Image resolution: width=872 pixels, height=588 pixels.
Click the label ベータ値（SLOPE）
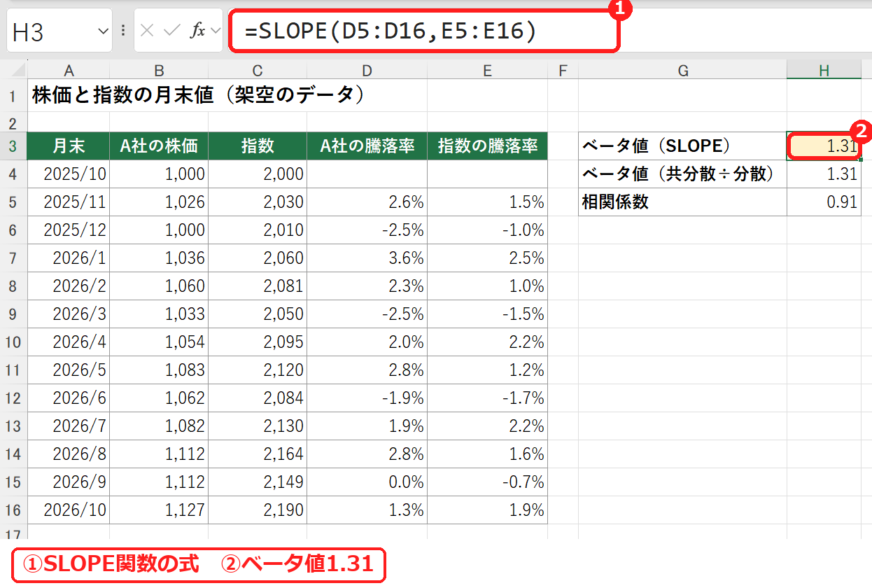tap(683, 146)
